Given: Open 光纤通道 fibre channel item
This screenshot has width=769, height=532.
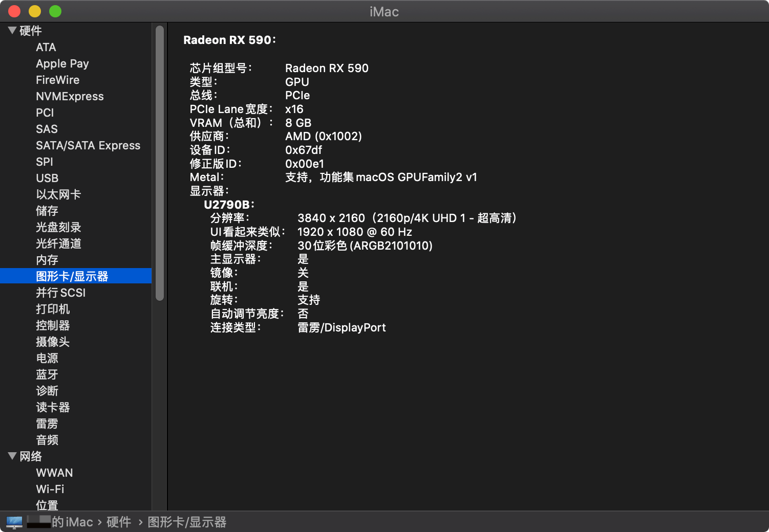Looking at the screenshot, I should pyautogui.click(x=58, y=243).
